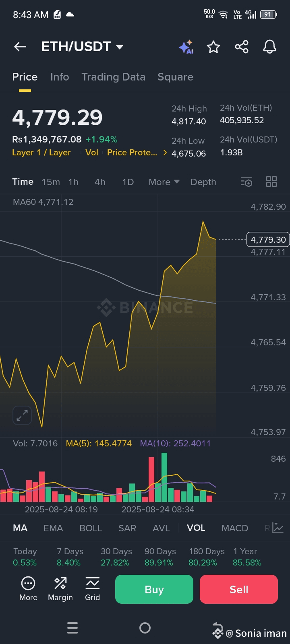Open the chart grid layout icon

[x=271, y=182]
